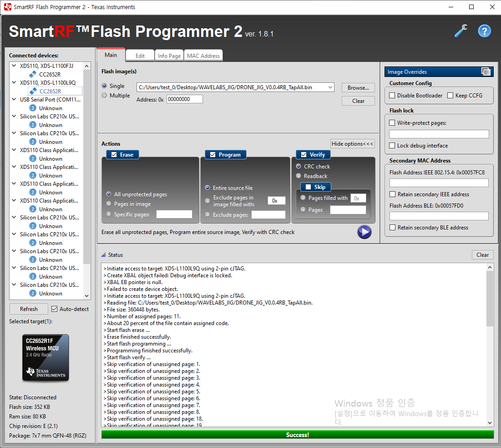This screenshot has height=448, width=501.
Task: Collapse XDS110, XDS-L1100L9Q tree node
Action: [x=14, y=82]
